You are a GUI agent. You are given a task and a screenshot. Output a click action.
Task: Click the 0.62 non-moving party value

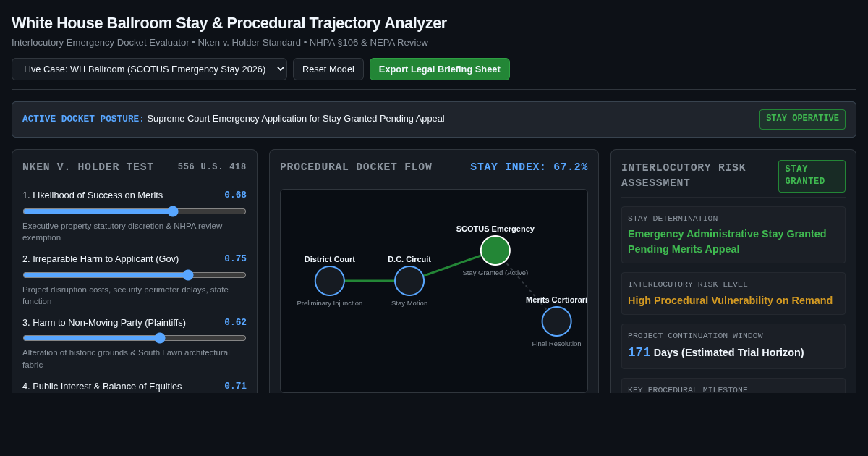click(x=235, y=323)
